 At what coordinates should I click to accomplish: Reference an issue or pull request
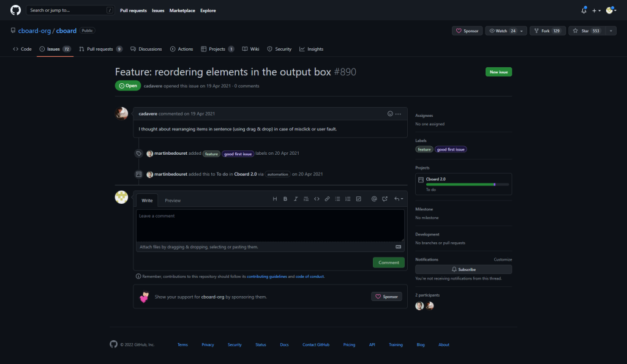coord(385,199)
